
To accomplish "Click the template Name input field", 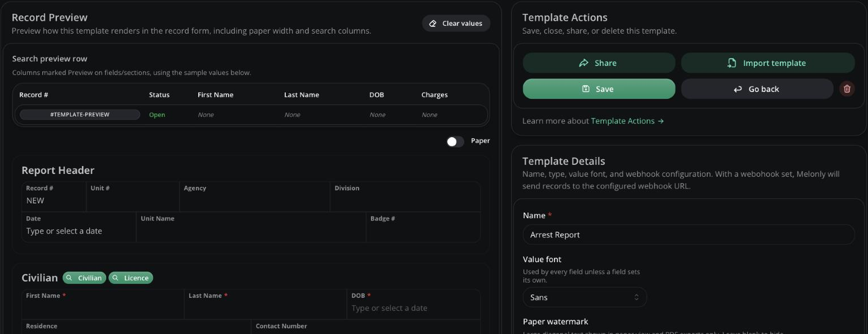I will (x=688, y=235).
